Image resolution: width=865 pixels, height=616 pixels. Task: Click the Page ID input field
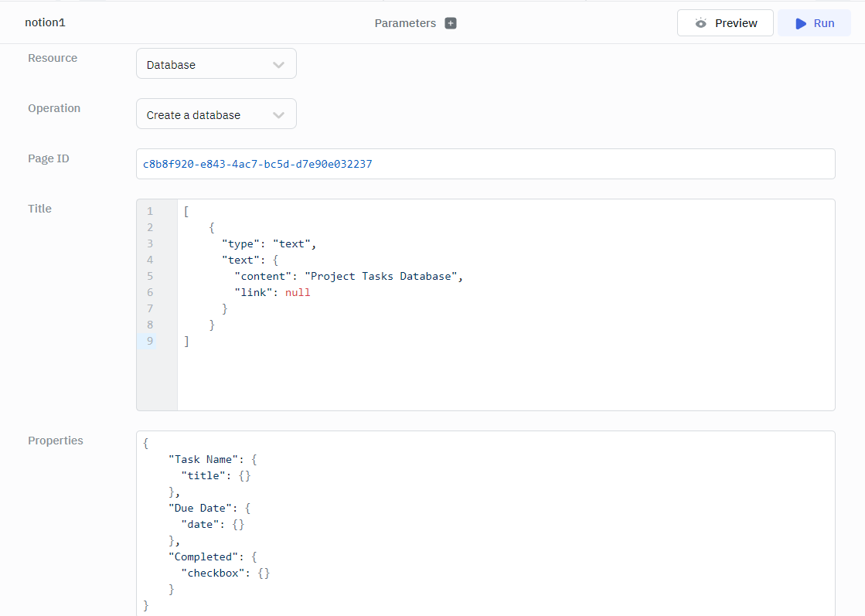(485, 164)
